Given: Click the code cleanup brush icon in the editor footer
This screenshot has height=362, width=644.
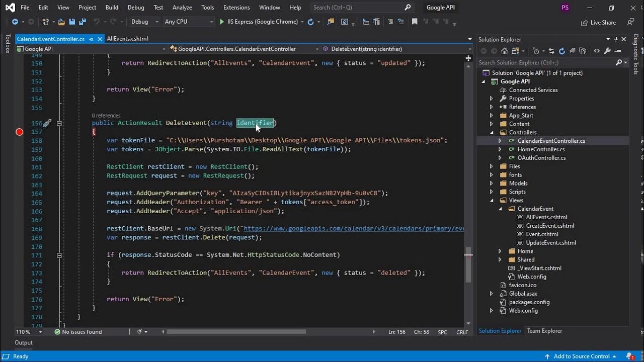Looking at the screenshot, I should [x=140, y=332].
